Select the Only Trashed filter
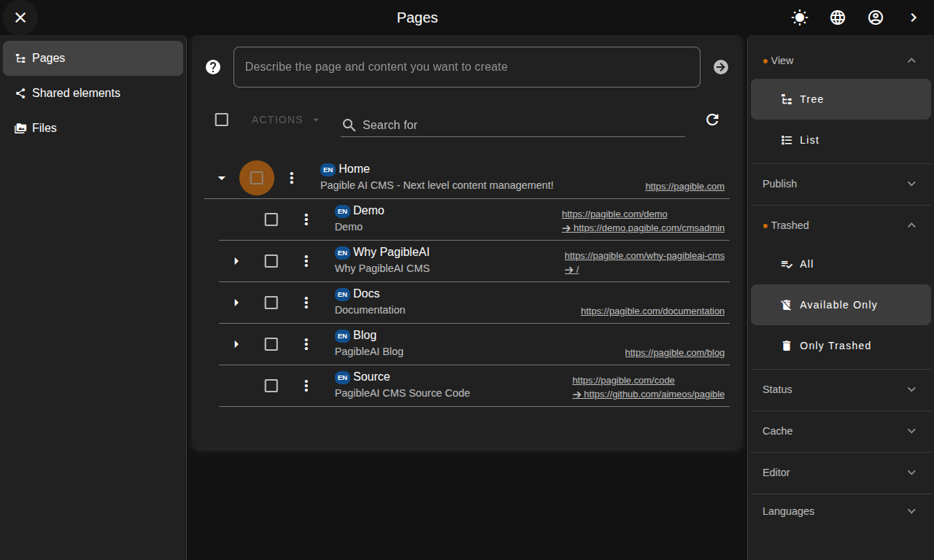The height and width of the screenshot is (560, 934). pos(835,345)
